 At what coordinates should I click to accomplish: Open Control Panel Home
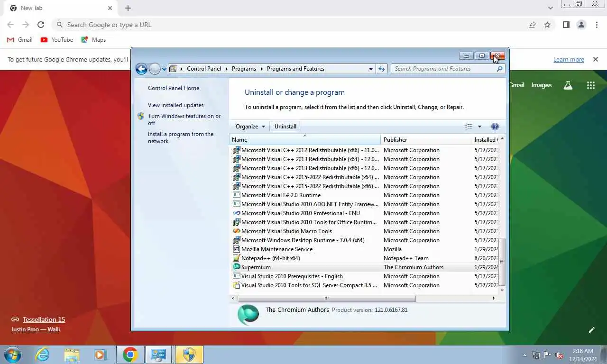[x=174, y=88]
